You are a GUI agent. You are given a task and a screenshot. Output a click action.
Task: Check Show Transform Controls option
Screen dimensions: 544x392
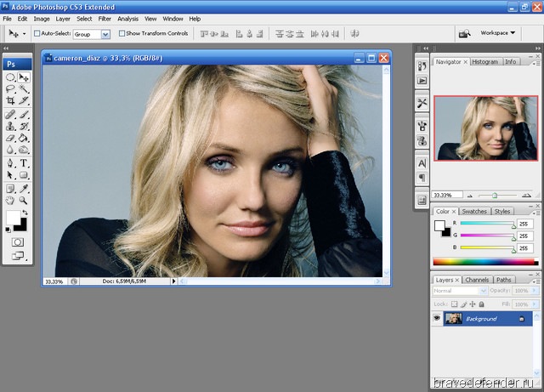(x=122, y=34)
